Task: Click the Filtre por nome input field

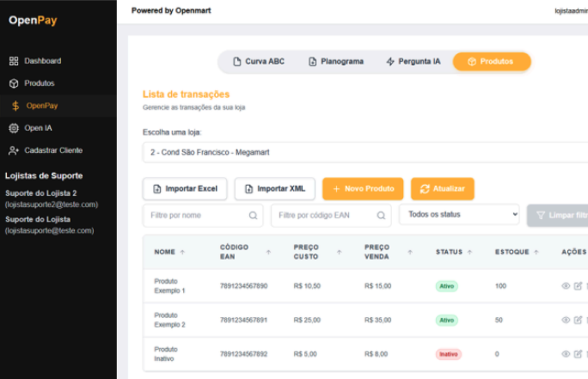Action: coord(196,216)
